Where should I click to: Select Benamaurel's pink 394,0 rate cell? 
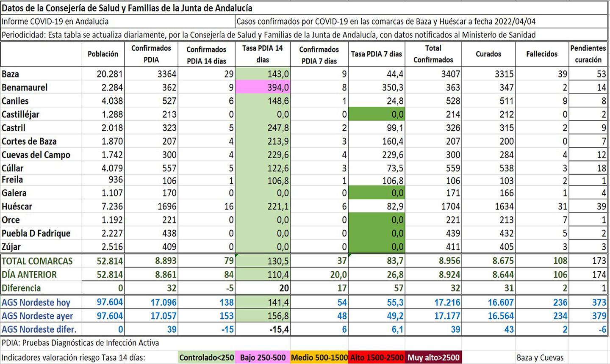[x=263, y=88]
